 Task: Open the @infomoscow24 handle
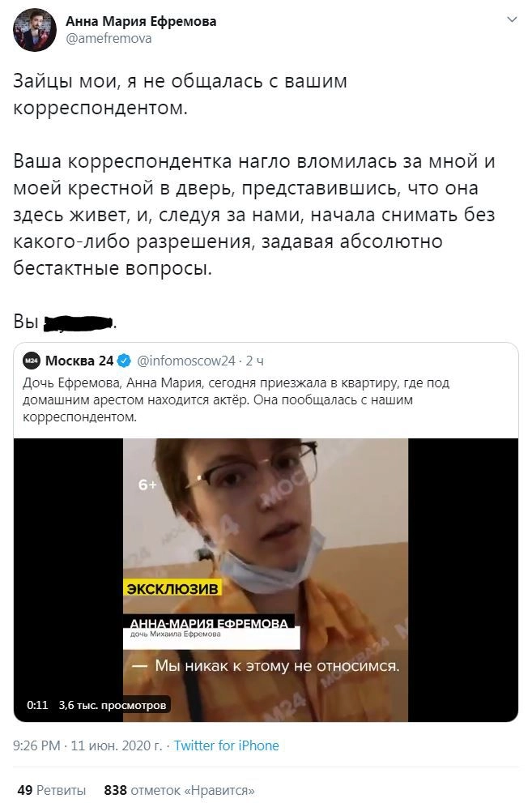point(186,361)
